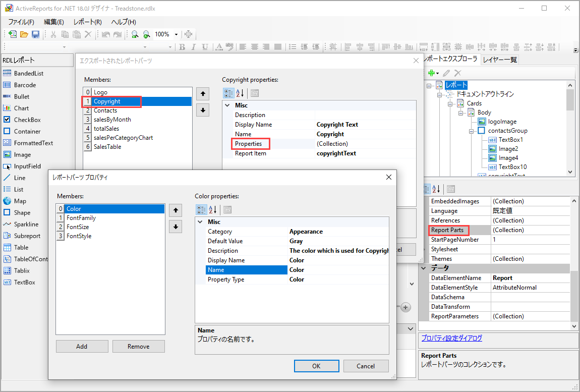This screenshot has height=392, width=580.
Task: Click the New report toolbar icon
Action: pyautogui.click(x=13, y=34)
